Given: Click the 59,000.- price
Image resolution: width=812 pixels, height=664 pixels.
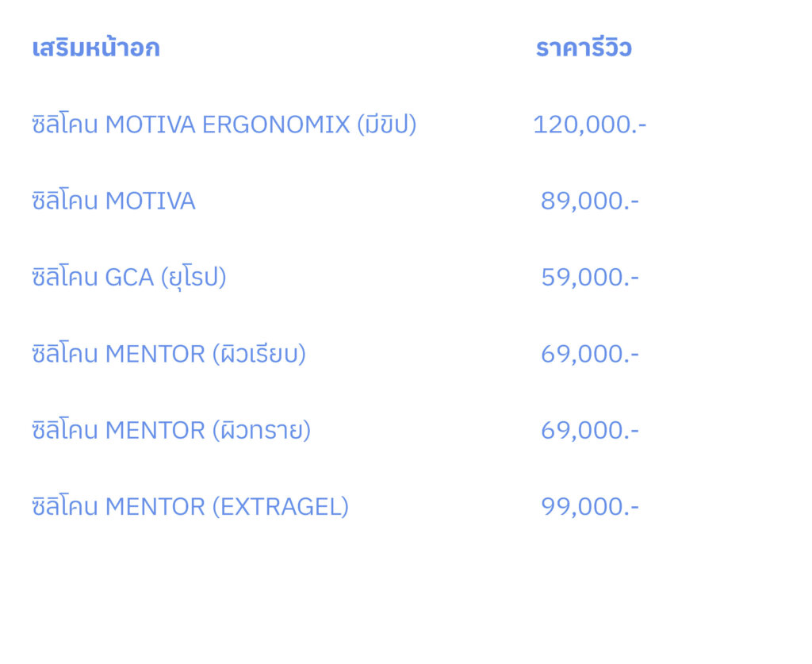Looking at the screenshot, I should [x=589, y=278].
